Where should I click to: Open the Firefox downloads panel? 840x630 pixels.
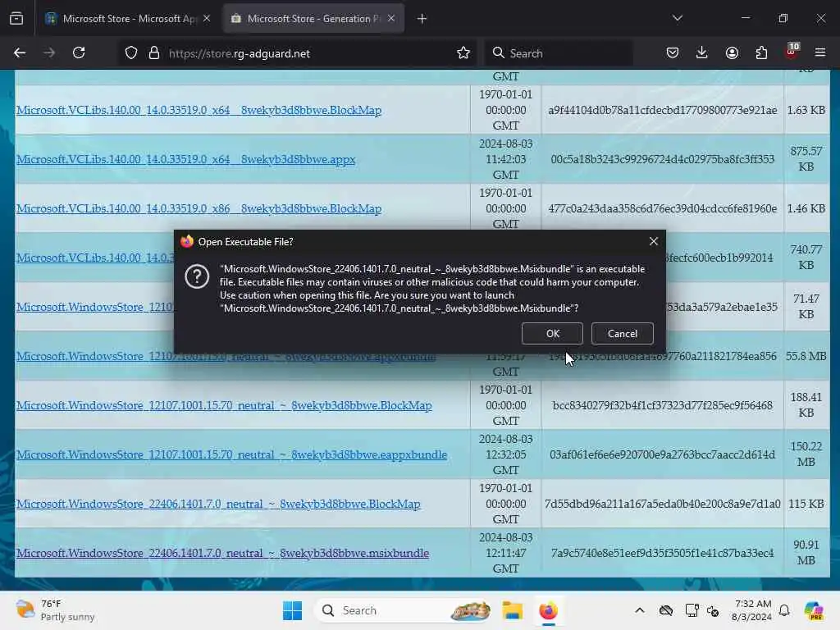[x=702, y=52]
